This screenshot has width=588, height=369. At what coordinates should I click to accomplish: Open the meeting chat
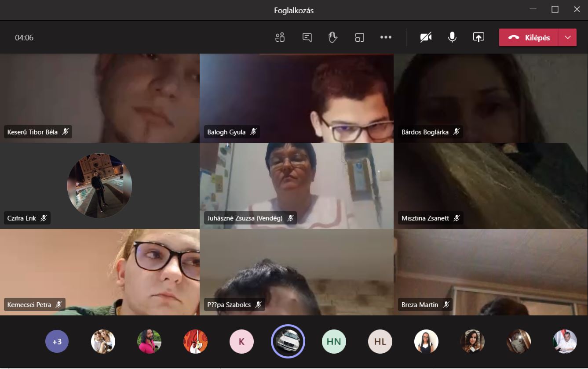[x=307, y=37]
